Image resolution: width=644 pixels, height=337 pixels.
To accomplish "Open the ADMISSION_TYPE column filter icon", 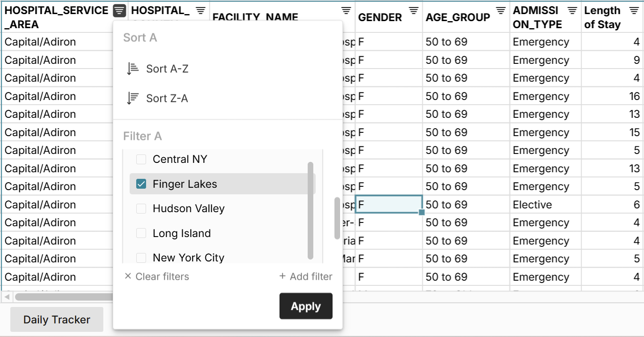I will 572,10.
